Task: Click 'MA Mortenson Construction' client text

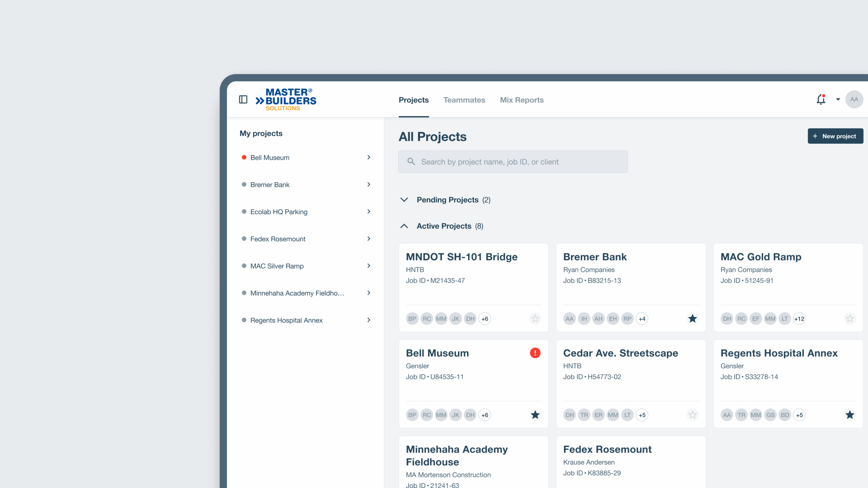Action: (448, 475)
